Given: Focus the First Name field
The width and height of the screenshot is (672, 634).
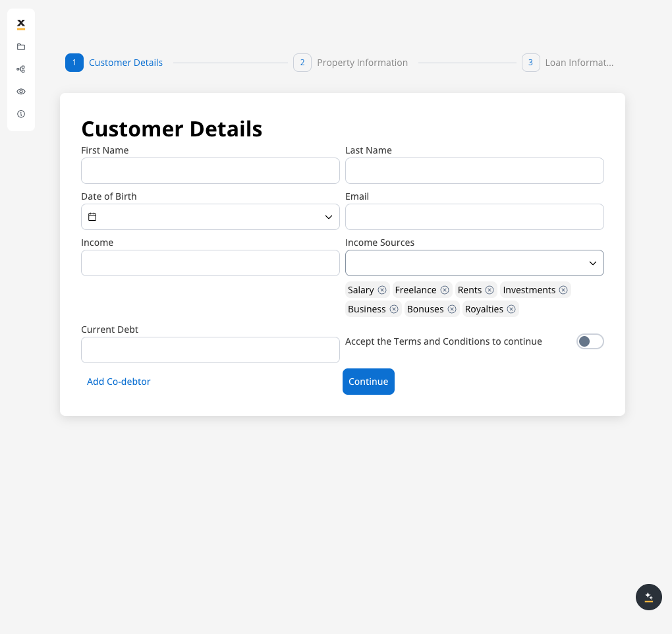Looking at the screenshot, I should [210, 171].
